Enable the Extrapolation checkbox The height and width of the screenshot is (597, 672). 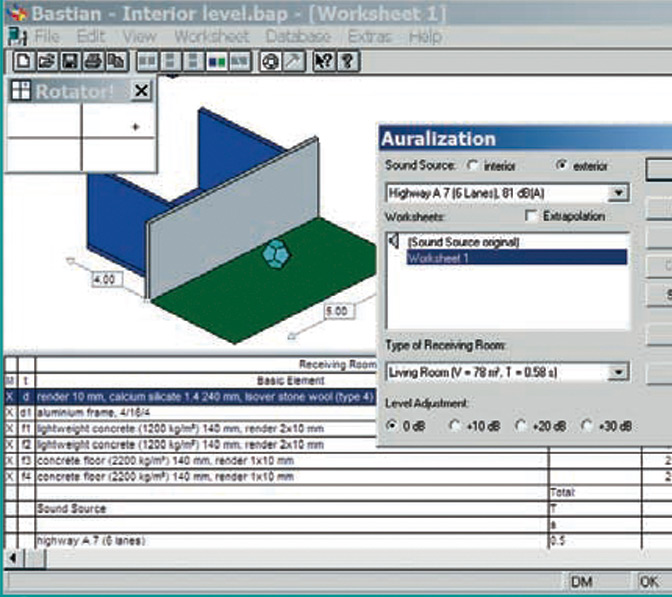[531, 216]
